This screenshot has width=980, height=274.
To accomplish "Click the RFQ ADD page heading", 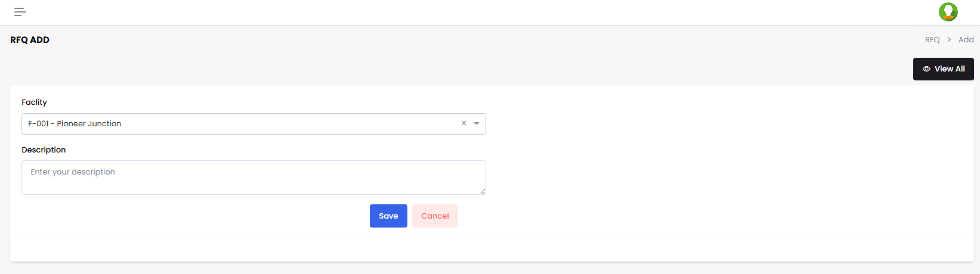I will click(x=30, y=40).
